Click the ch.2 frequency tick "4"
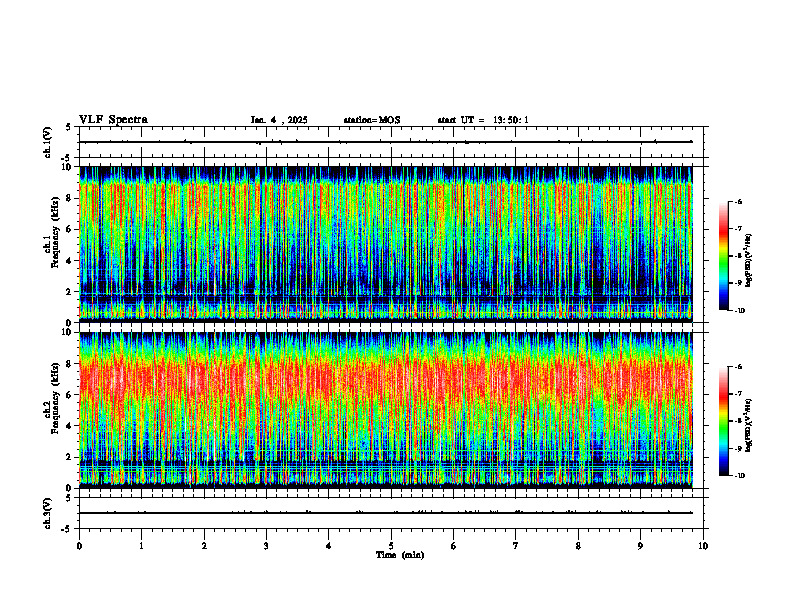 pos(69,426)
